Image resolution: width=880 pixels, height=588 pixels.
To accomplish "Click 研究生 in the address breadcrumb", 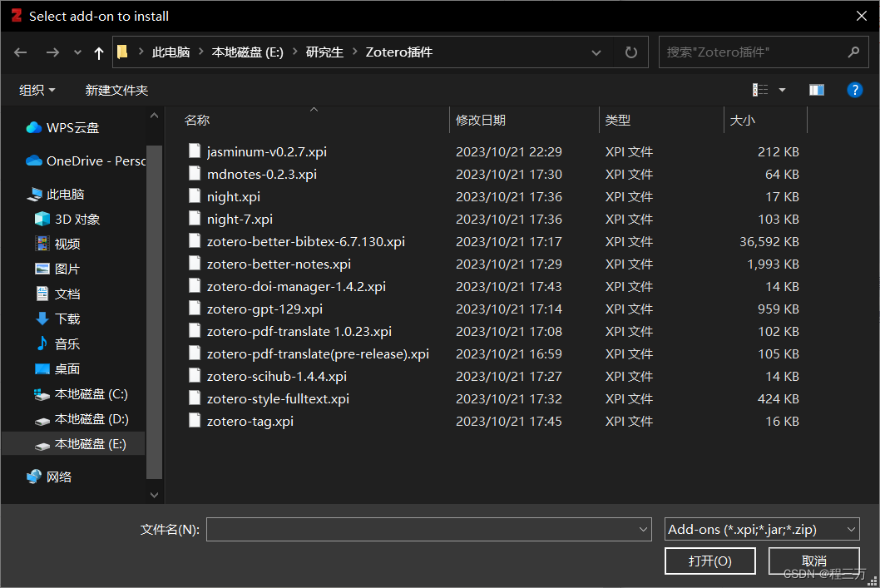I will click(x=324, y=52).
